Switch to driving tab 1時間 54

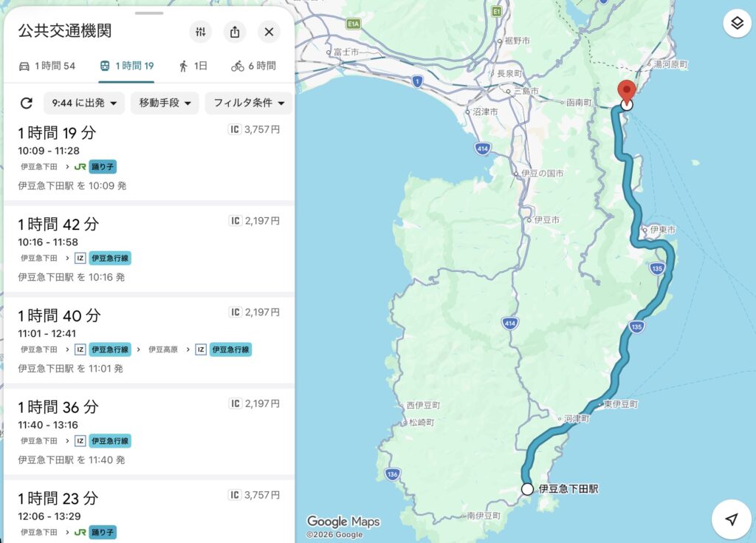[47, 66]
